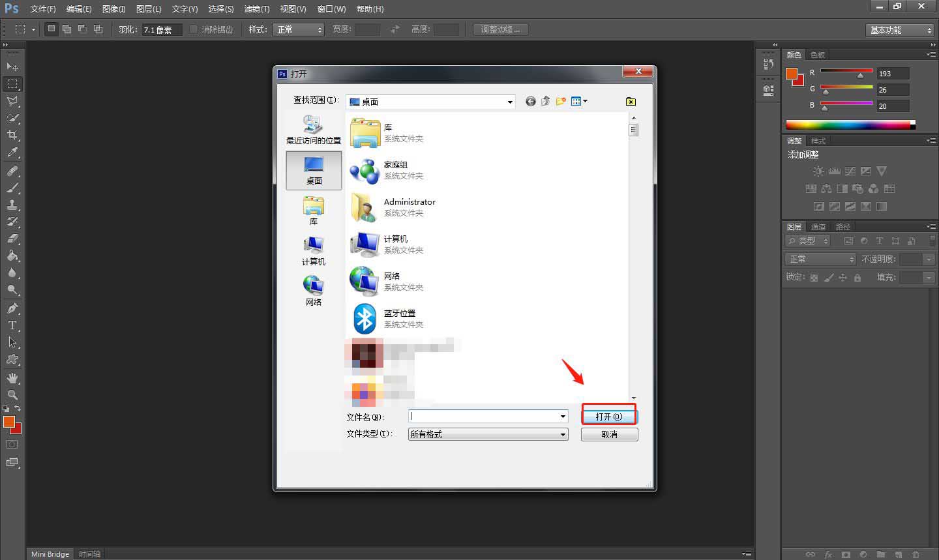Screen dimensions: 939x560
Task: Select the Zoom tool
Action: tap(12, 395)
